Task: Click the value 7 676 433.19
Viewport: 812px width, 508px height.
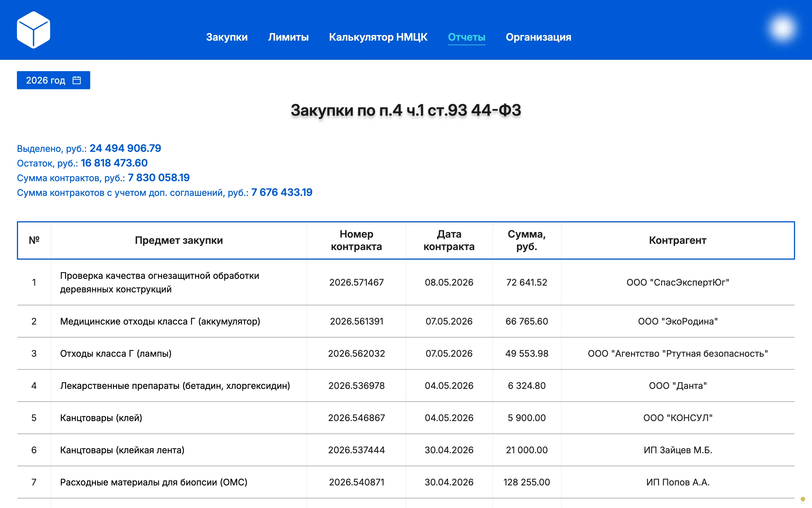Action: tap(282, 192)
